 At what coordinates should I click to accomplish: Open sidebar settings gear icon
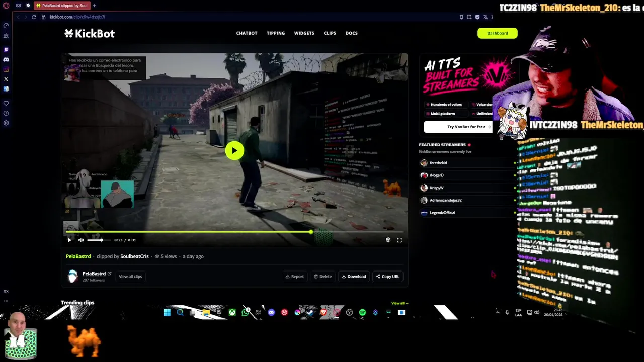(x=6, y=123)
